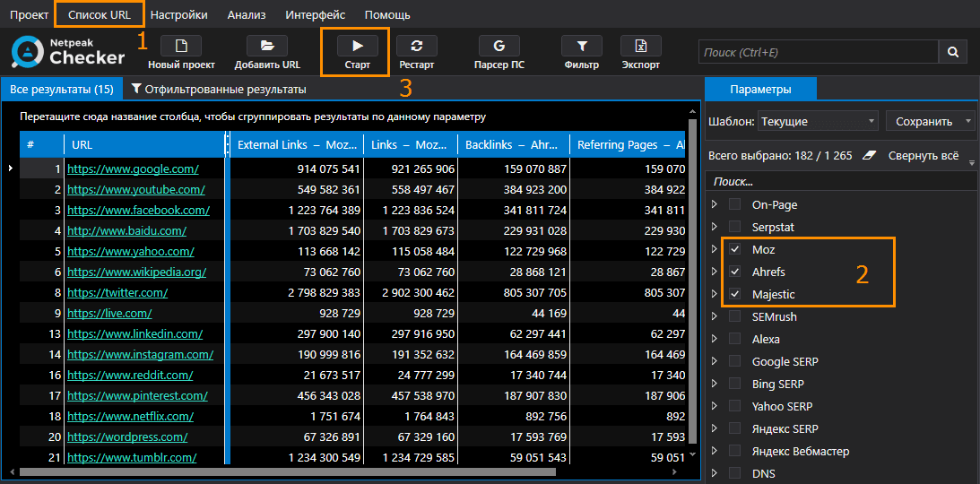Sort by the URL column header

[x=145, y=144]
